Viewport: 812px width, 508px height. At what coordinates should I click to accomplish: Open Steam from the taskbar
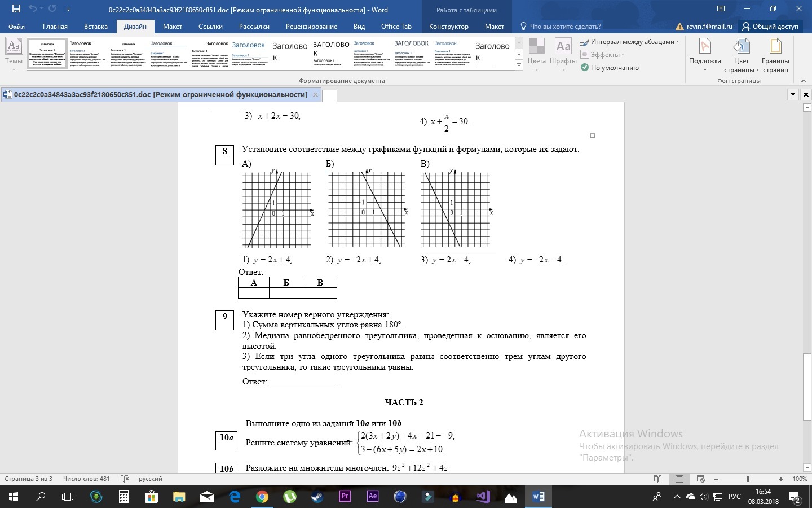317,497
